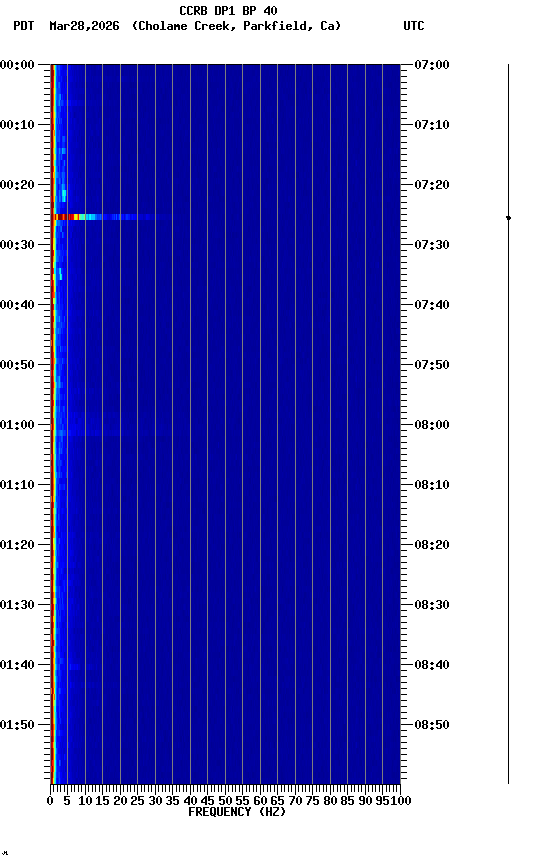This screenshot has height=864, width=552.
Task: Click the PDT time label '01:20'
Action: (x=17, y=545)
